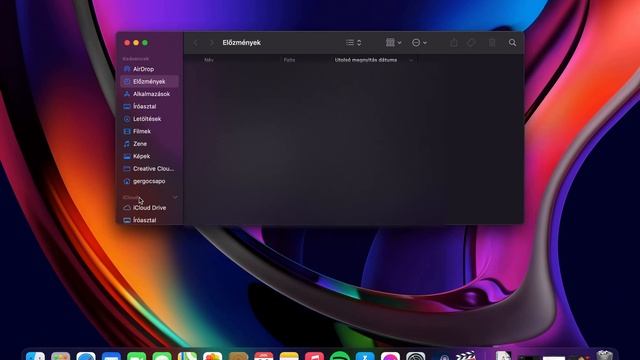The image size is (640, 360).
Task: Sort by the Név column header
Action: pos(209,60)
